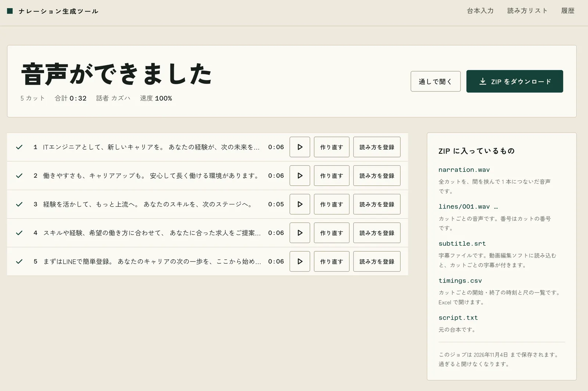Download the ZIP file
Image resolution: width=588 pixels, height=391 pixels.
click(x=514, y=81)
